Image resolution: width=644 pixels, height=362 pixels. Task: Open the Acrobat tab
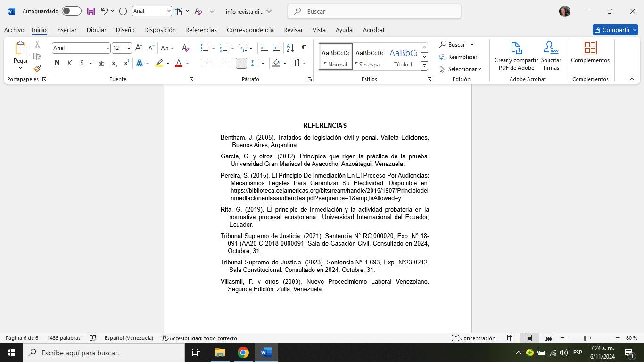coord(374,30)
